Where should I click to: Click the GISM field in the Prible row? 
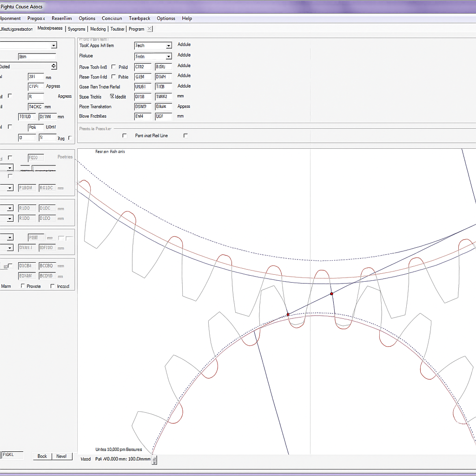143,77
